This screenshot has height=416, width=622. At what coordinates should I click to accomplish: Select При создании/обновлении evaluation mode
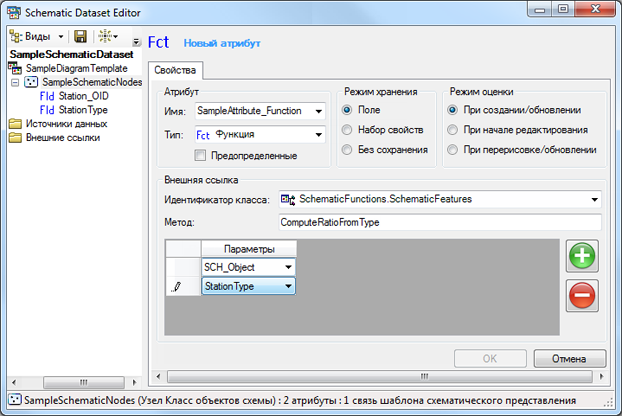(x=452, y=110)
